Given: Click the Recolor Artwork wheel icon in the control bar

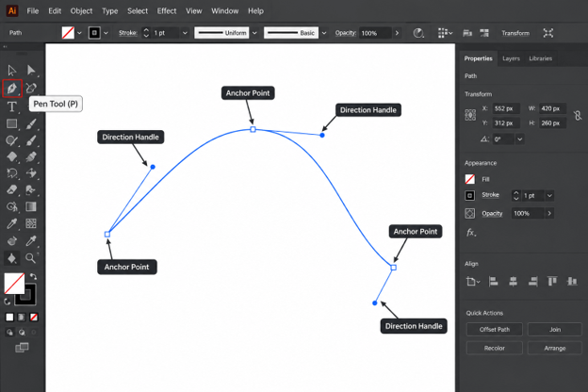Looking at the screenshot, I should pyautogui.click(x=418, y=33).
